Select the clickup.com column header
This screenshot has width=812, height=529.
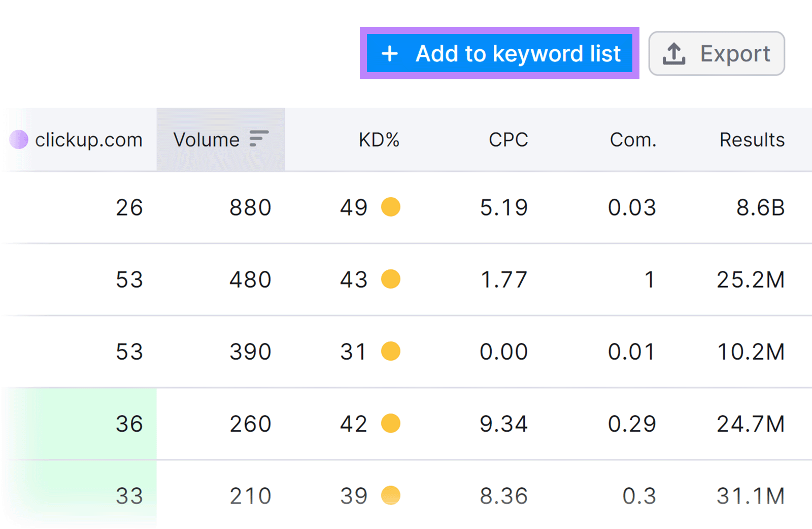[88, 139]
